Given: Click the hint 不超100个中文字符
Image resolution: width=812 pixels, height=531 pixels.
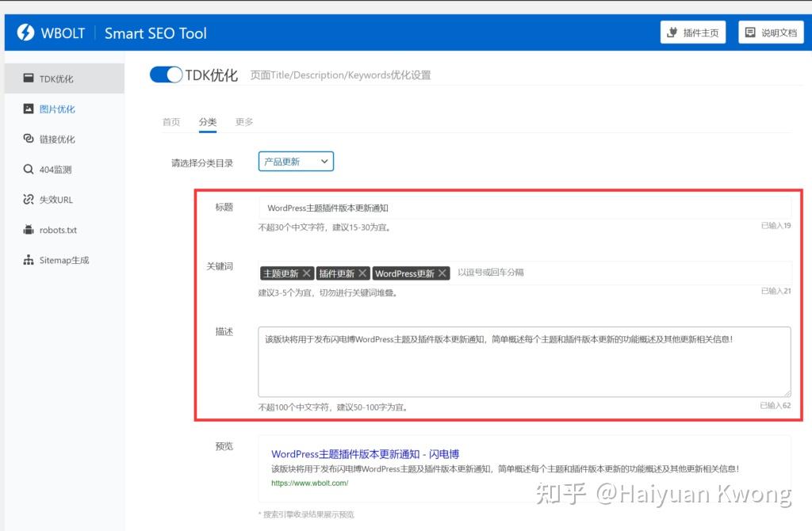Looking at the screenshot, I should coord(293,407).
